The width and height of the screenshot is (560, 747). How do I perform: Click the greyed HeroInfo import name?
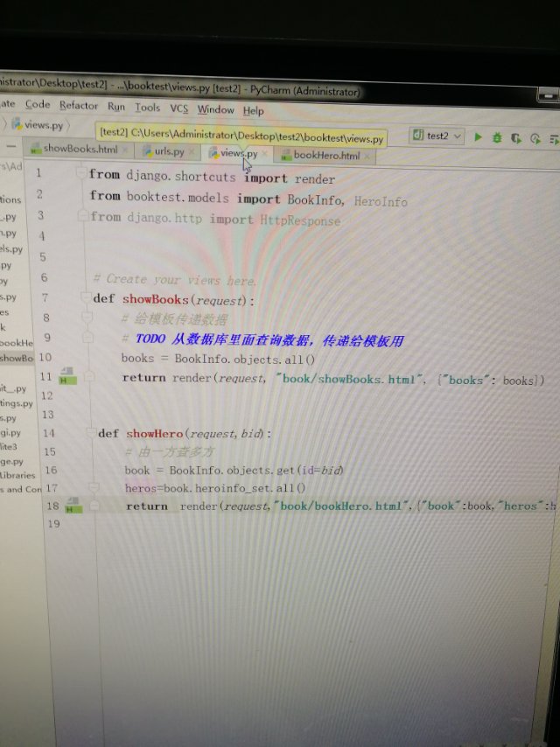pos(381,201)
